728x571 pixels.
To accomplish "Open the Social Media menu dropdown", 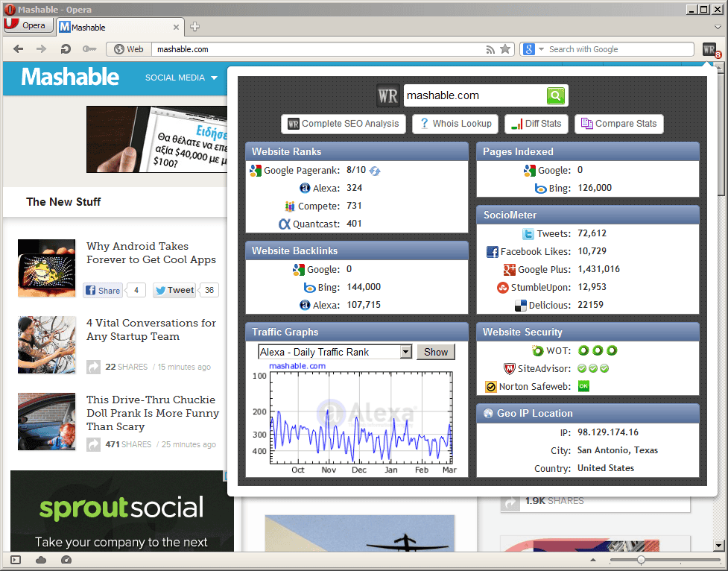I will pyautogui.click(x=181, y=78).
